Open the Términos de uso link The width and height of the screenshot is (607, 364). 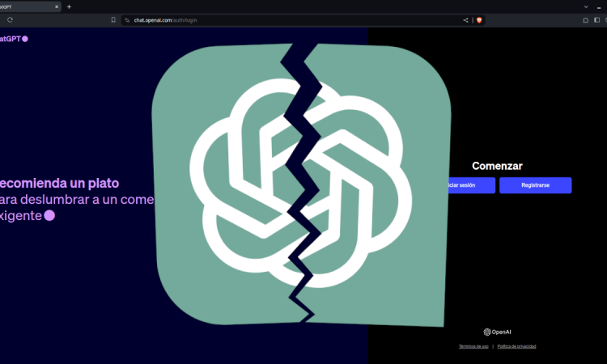tap(473, 346)
